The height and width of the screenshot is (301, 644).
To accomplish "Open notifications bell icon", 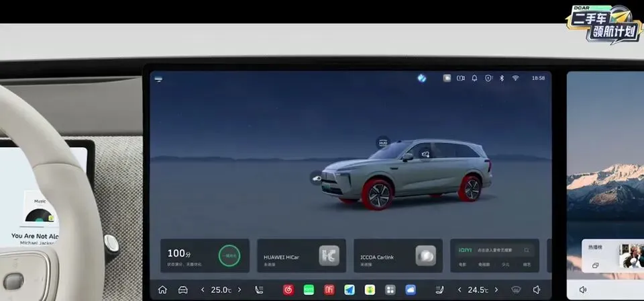I will coord(474,78).
